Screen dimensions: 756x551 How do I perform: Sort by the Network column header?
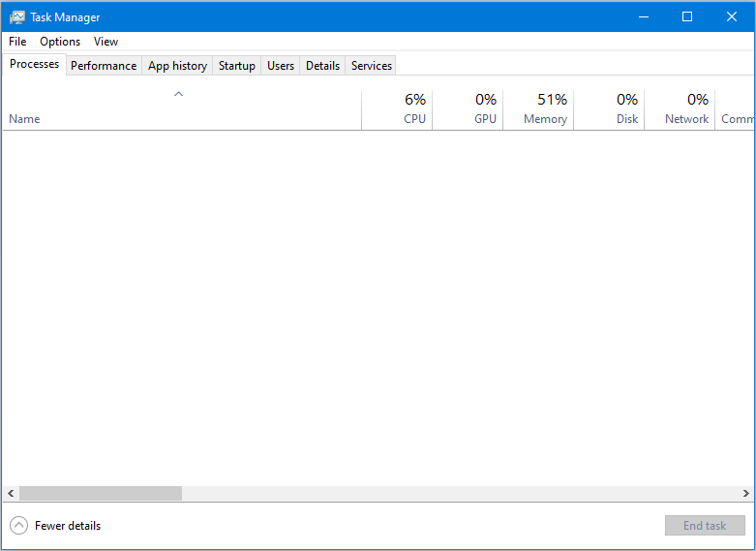coord(680,110)
